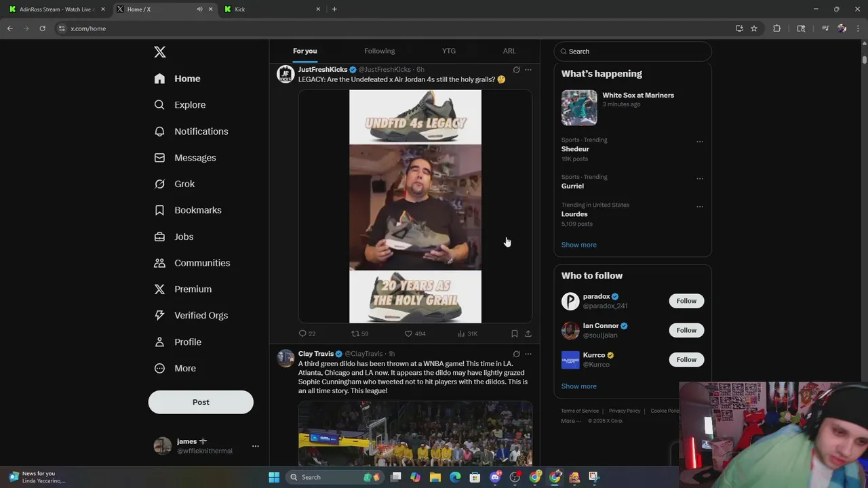Switch to the Kick browser tab
The height and width of the screenshot is (488, 868).
pyautogui.click(x=271, y=9)
